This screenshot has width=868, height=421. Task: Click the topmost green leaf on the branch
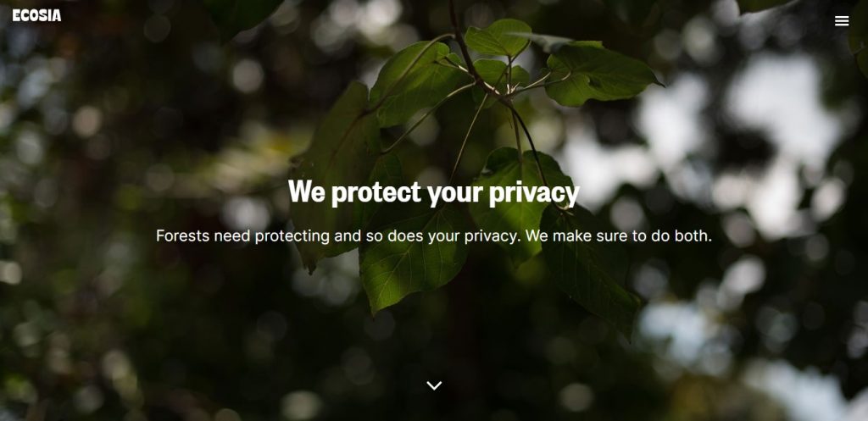click(498, 37)
